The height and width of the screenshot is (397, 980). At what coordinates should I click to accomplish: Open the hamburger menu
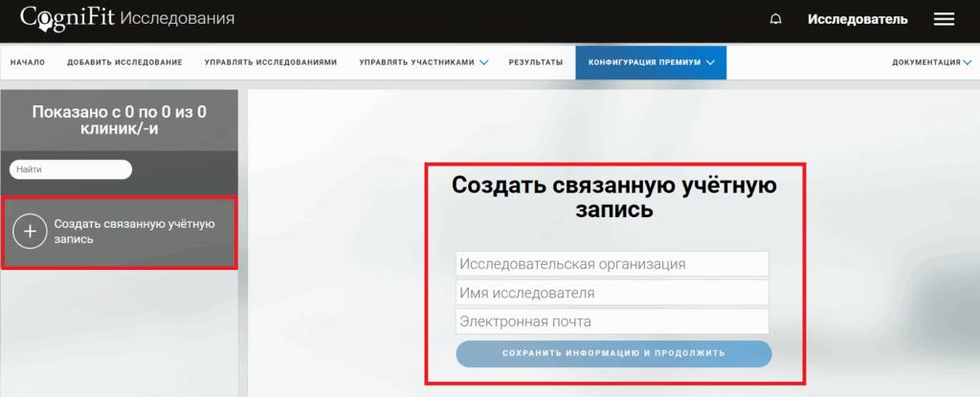944,19
